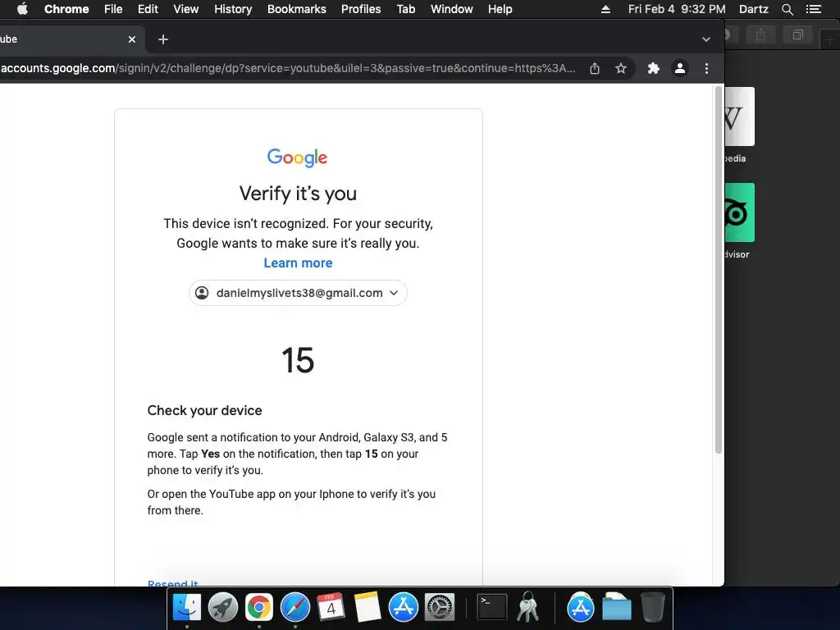Click the Resend it link
The height and width of the screenshot is (630, 840).
click(172, 583)
